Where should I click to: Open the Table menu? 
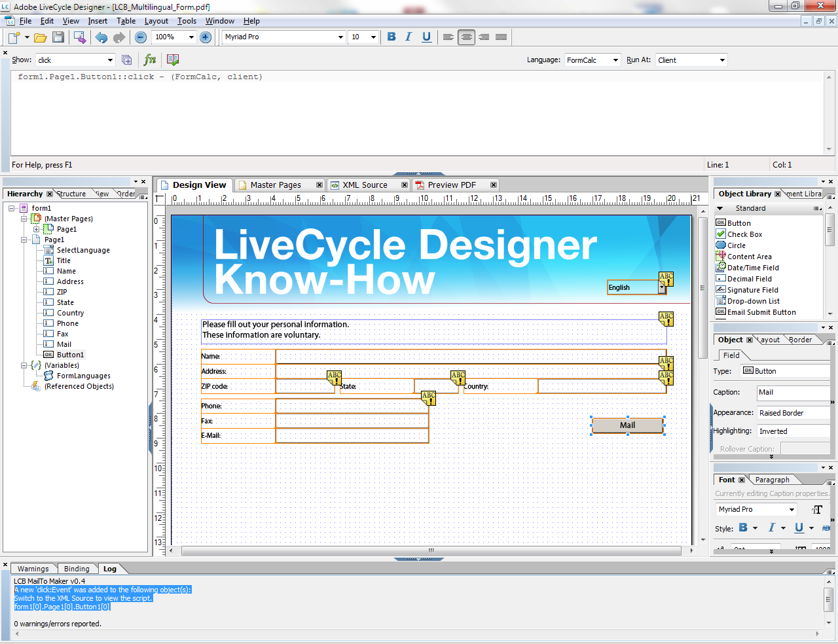pyautogui.click(x=126, y=21)
